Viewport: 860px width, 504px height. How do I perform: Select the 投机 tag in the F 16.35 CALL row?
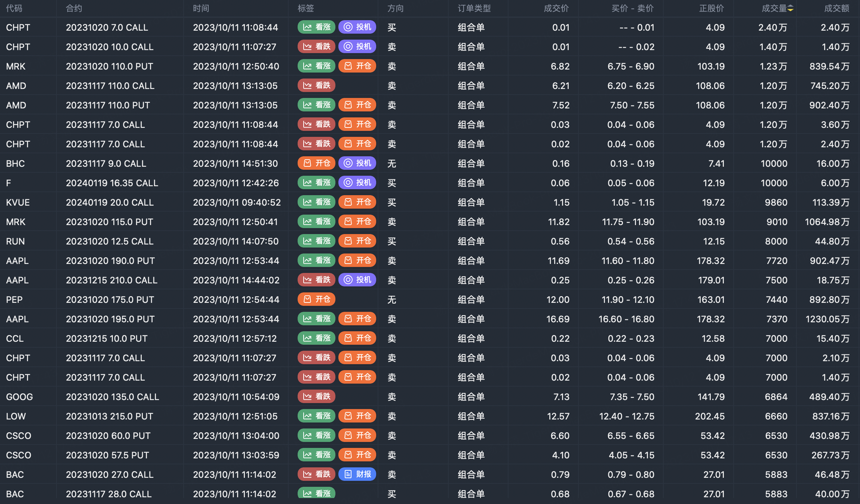tap(357, 183)
